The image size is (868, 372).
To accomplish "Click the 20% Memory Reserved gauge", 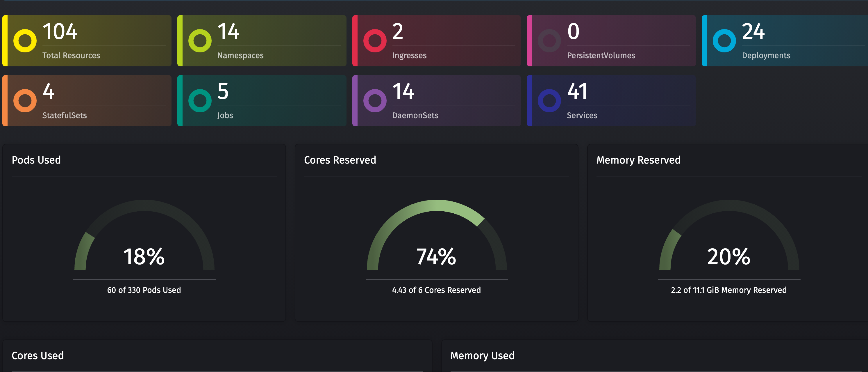I will [728, 257].
